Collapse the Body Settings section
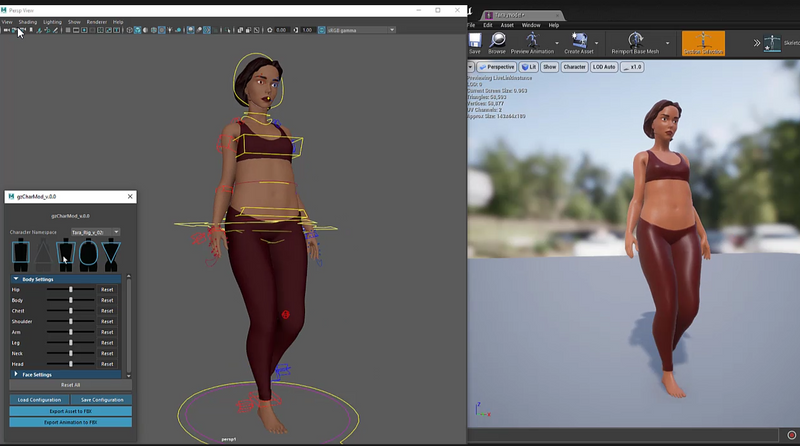The width and height of the screenshot is (800, 446). [17, 279]
